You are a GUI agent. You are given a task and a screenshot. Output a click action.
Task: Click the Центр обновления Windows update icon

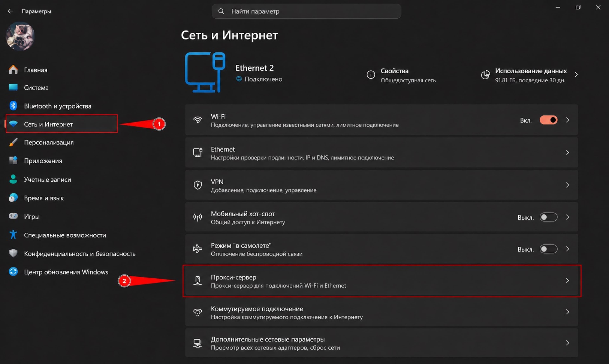click(13, 271)
